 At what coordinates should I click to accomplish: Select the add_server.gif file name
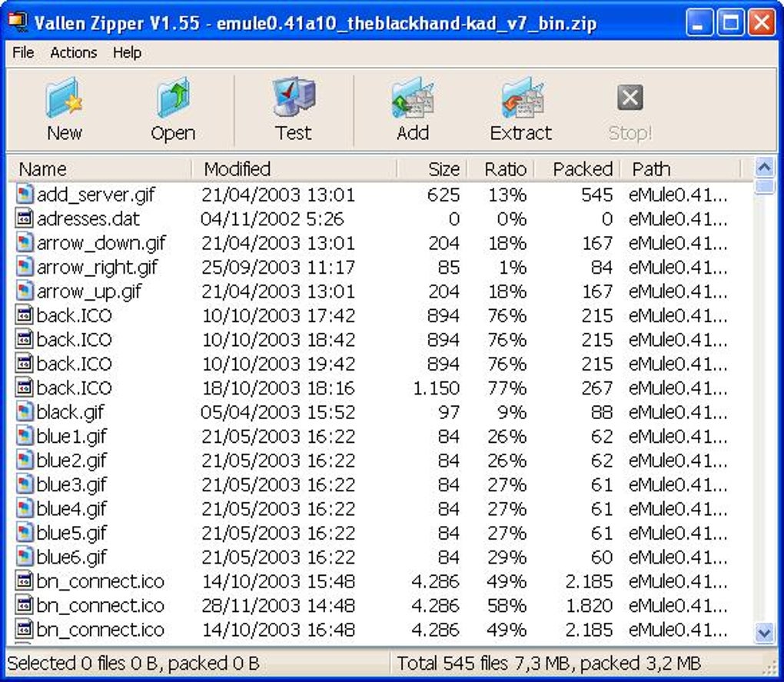[96, 195]
